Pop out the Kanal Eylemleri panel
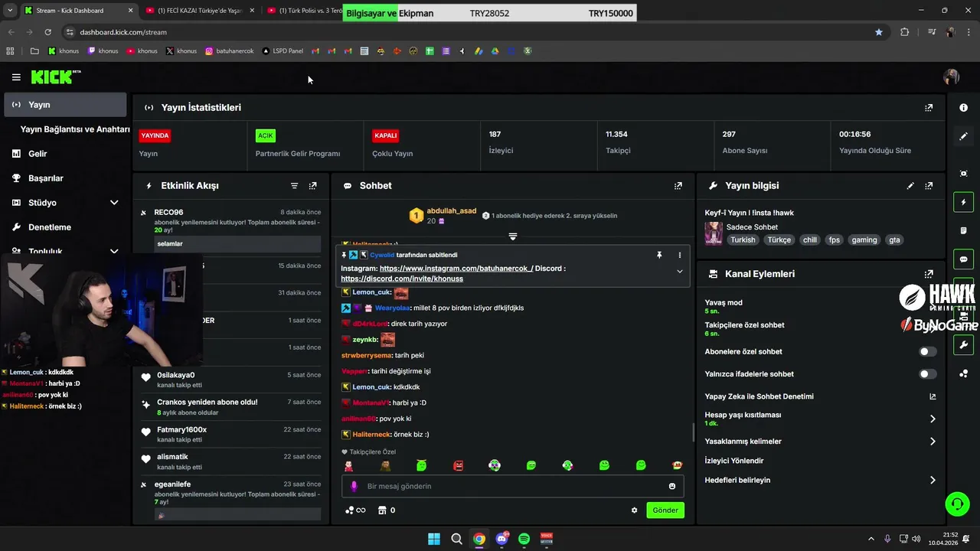The width and height of the screenshot is (980, 551). [x=929, y=274]
